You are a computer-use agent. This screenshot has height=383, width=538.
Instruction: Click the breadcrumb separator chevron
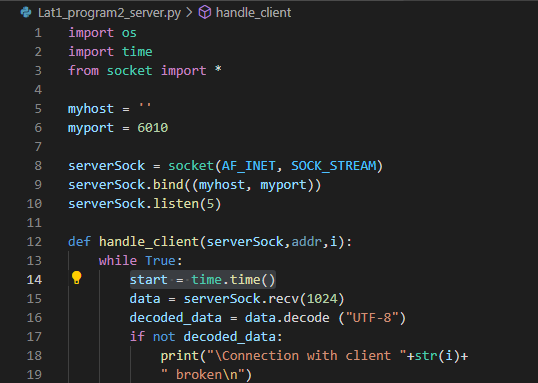click(x=189, y=13)
